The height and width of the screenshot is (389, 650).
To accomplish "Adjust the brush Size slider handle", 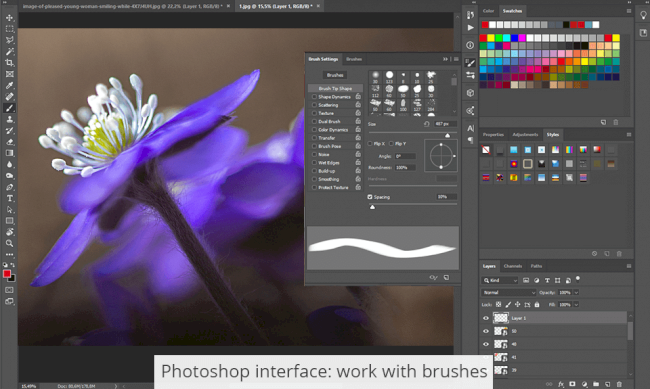I will pyautogui.click(x=447, y=135).
